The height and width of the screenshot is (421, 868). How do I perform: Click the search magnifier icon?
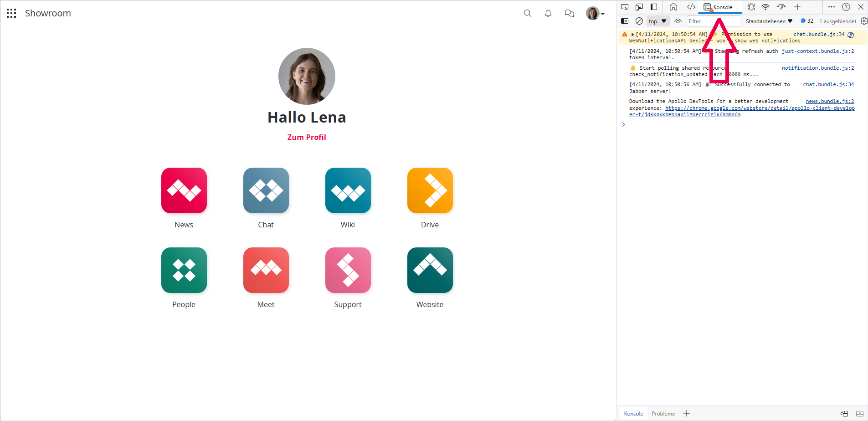tap(528, 13)
